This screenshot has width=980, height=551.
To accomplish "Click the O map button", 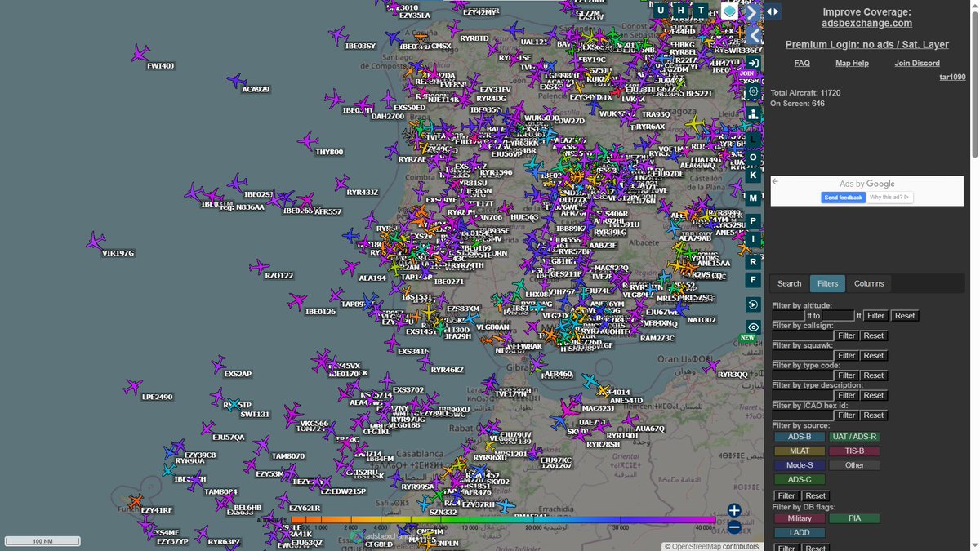I will [x=753, y=156].
